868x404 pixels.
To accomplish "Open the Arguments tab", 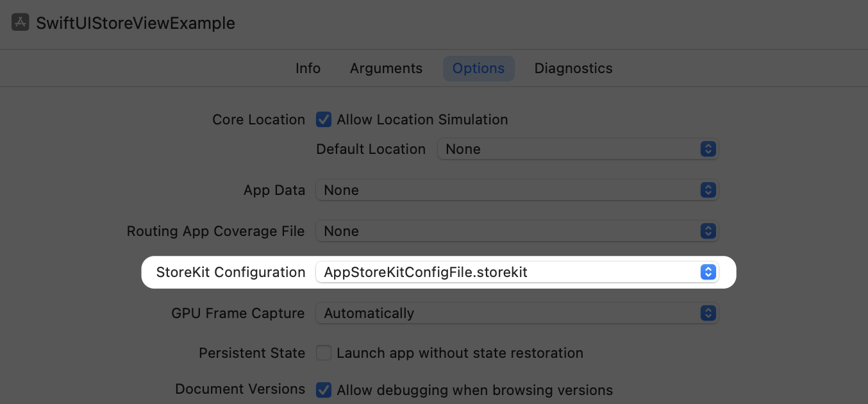I will click(386, 69).
